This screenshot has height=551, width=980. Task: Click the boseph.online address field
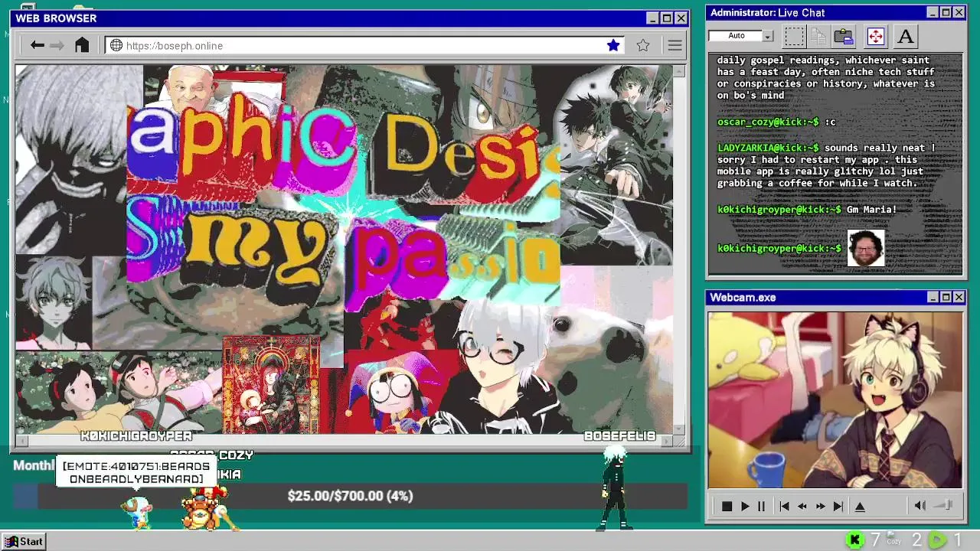[x=364, y=45]
